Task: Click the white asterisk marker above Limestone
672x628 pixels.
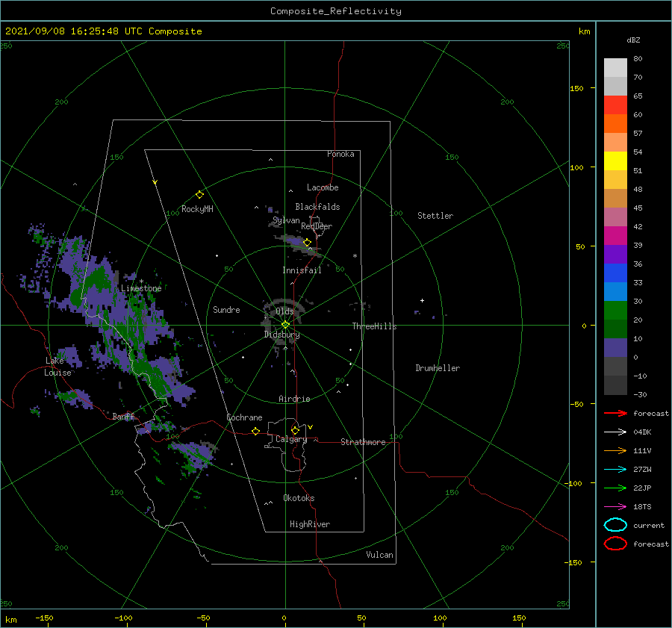Action: click(141, 282)
